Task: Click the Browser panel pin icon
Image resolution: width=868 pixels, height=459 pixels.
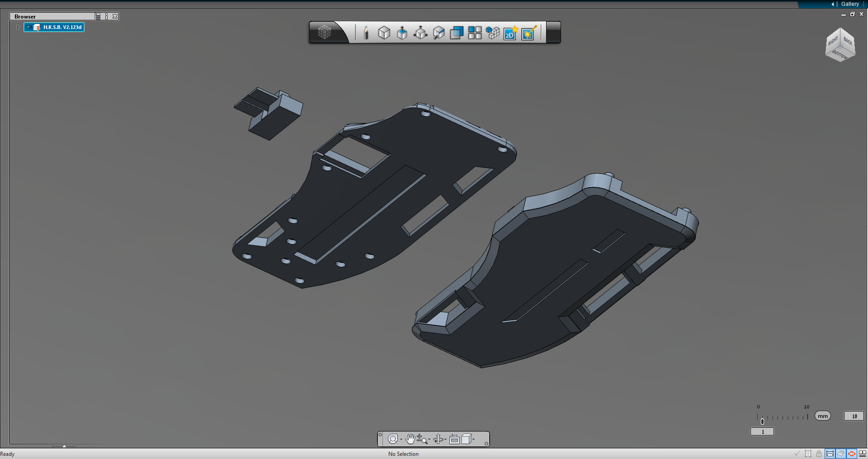Action: [x=107, y=16]
